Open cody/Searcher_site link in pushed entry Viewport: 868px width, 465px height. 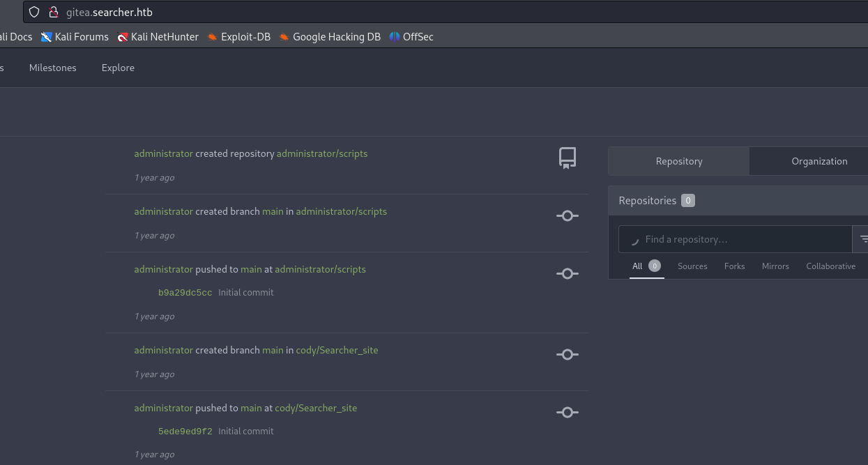(x=316, y=408)
